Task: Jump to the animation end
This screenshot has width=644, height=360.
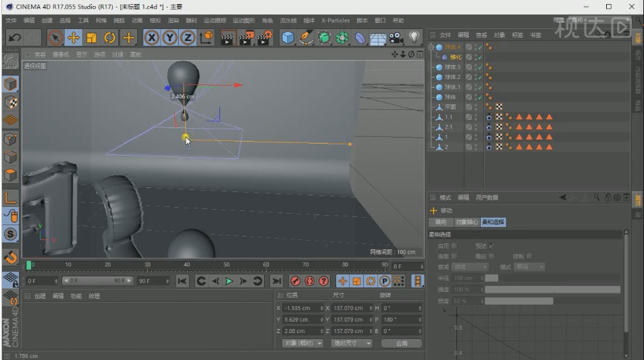Action: pos(276,281)
